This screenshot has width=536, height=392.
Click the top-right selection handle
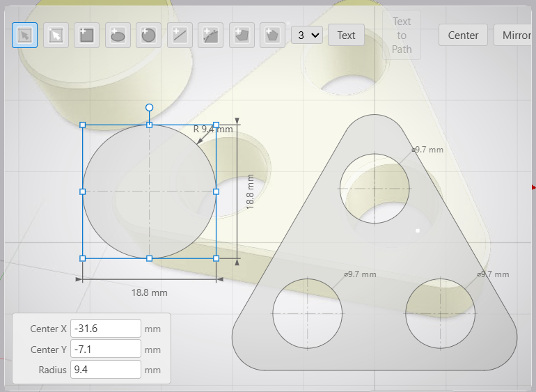point(216,125)
